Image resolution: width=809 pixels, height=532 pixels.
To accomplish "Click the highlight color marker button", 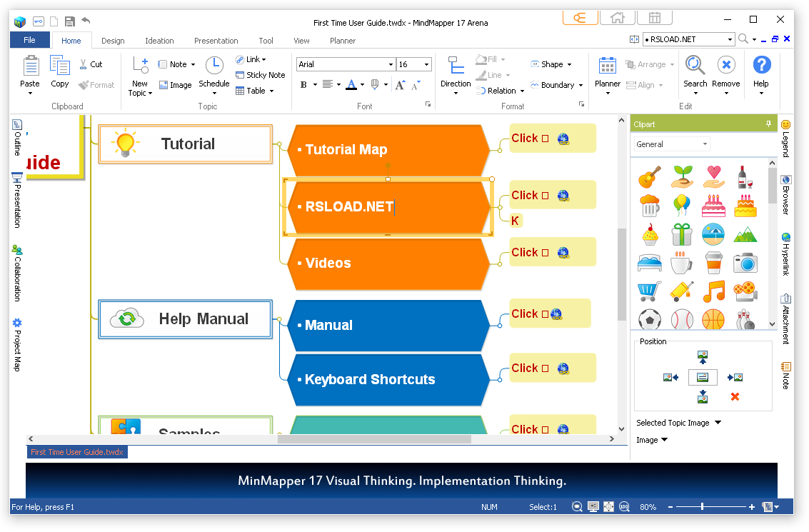I will pos(375,85).
